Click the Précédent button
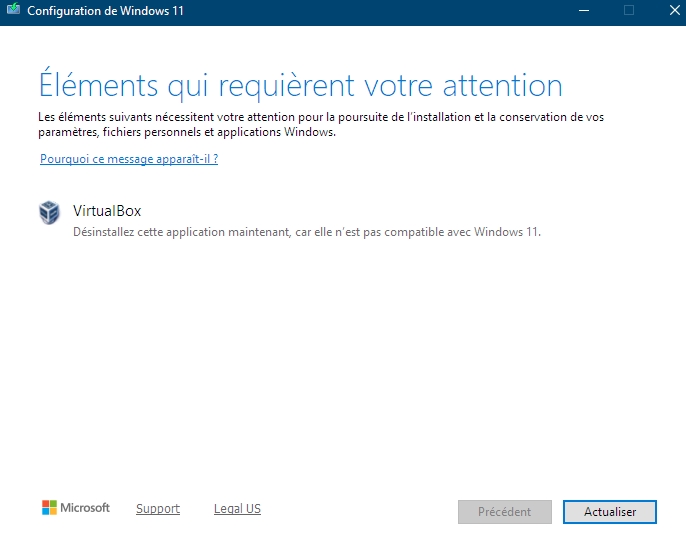The height and width of the screenshot is (539, 686). point(504,511)
